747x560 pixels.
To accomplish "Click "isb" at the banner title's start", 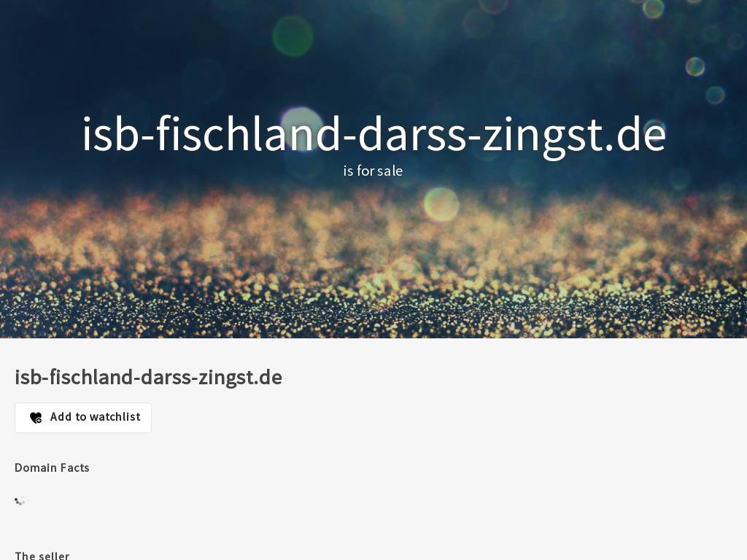I will (111, 135).
